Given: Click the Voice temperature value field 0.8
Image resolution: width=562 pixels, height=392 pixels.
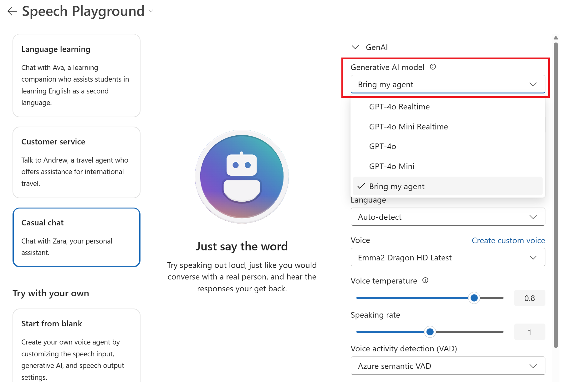Looking at the screenshot, I should 529,298.
